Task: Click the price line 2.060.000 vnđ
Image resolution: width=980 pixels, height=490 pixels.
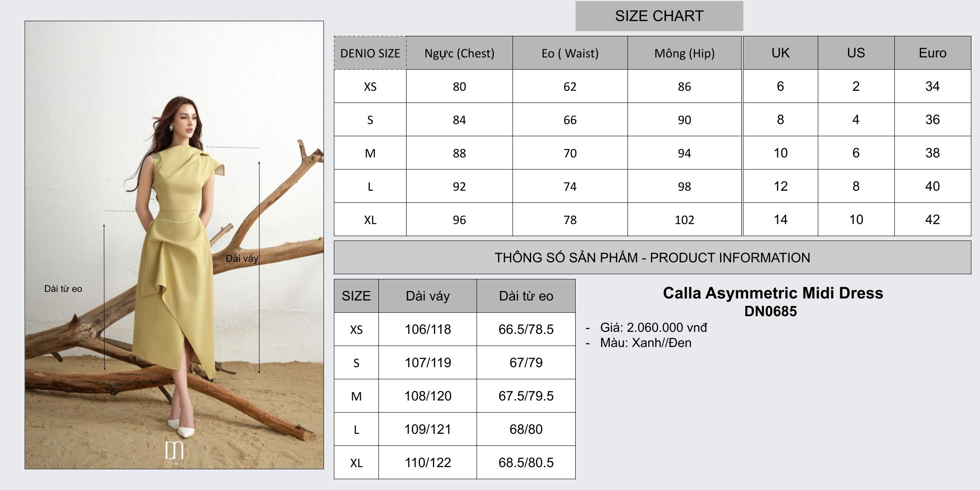Action: 653,328
